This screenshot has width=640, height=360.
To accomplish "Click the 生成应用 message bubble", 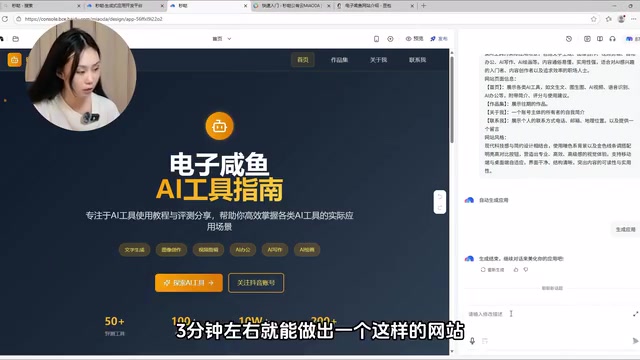I will click(x=625, y=229).
